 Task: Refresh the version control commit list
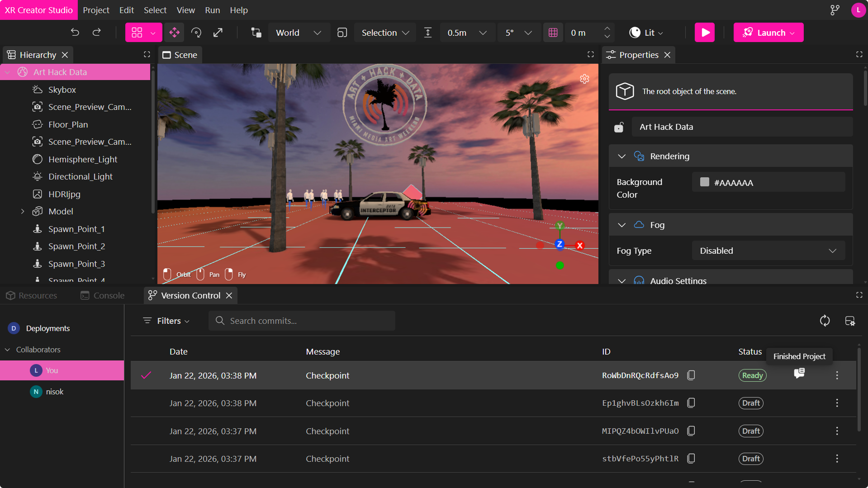coord(825,321)
